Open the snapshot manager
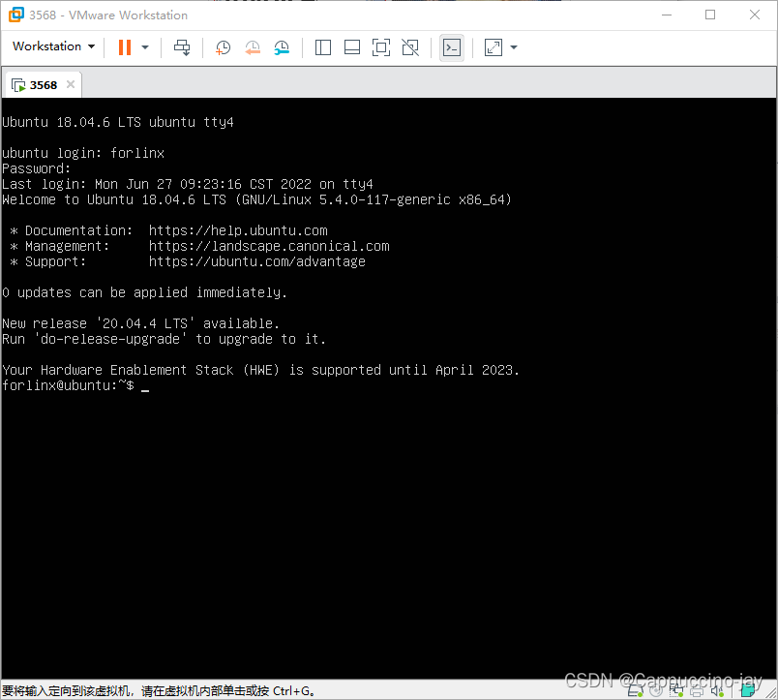The image size is (778, 700). 282,47
